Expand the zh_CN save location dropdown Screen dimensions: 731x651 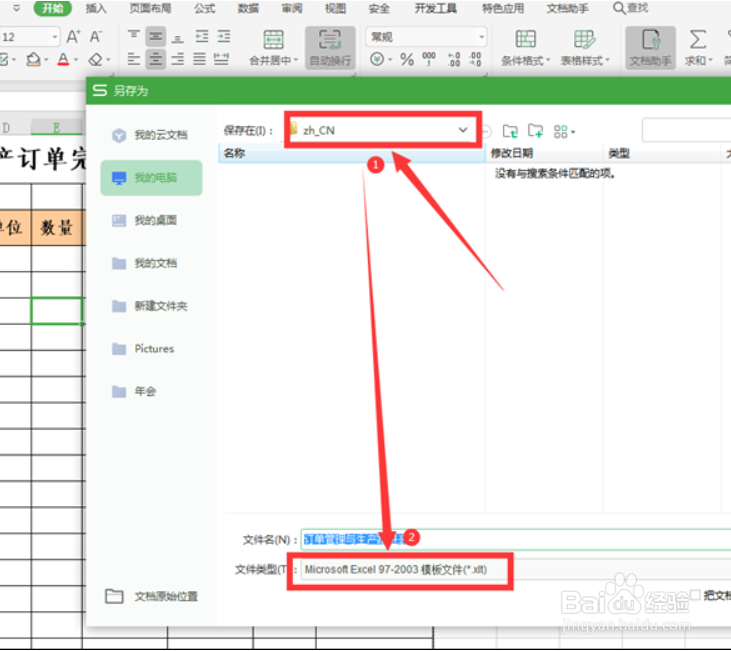[x=462, y=130]
